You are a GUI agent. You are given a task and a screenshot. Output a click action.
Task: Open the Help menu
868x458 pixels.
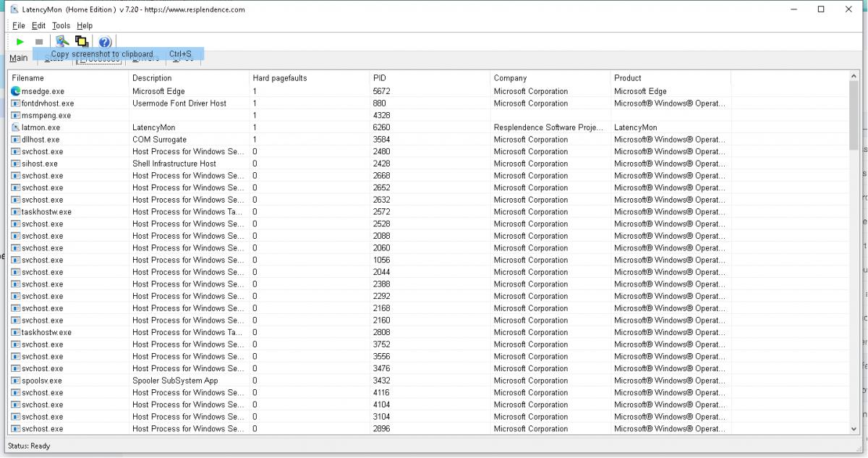tap(85, 25)
